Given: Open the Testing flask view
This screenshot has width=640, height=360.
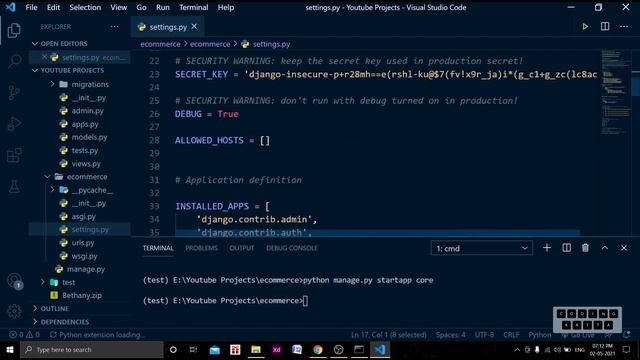Looking at the screenshot, I should click(14, 187).
